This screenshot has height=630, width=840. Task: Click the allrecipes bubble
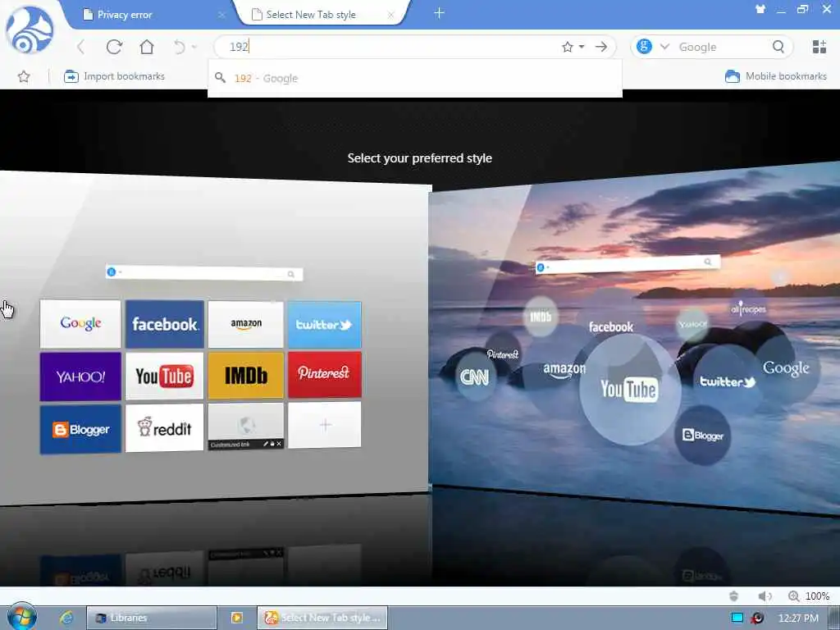click(x=748, y=308)
